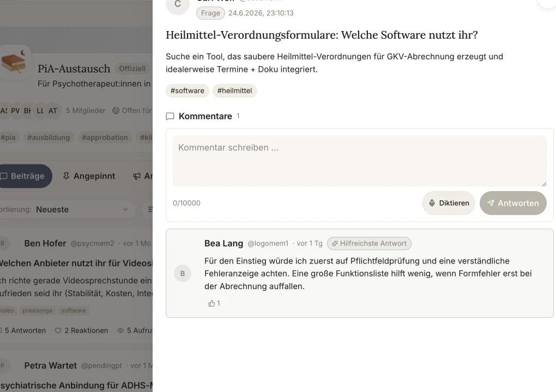Image resolution: width=556 pixels, height=392 pixels.
Task: Click the software tag on Ben Hofer's post
Action: click(x=74, y=310)
